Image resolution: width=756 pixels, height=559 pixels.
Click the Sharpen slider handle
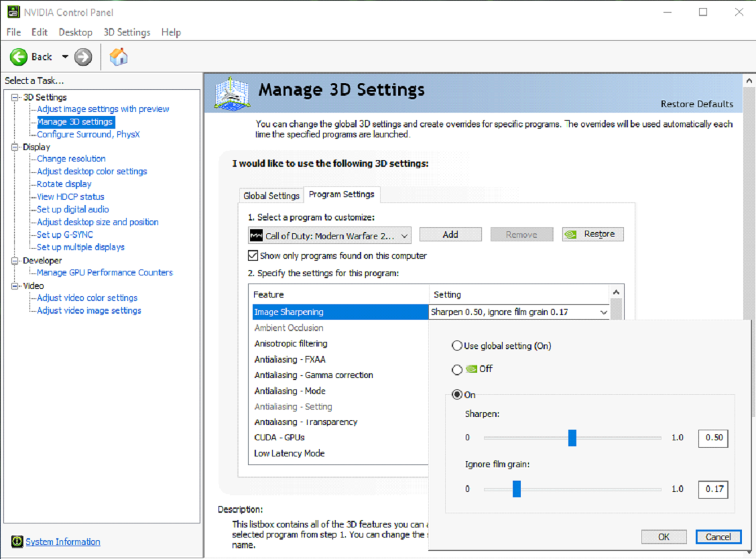click(572, 438)
